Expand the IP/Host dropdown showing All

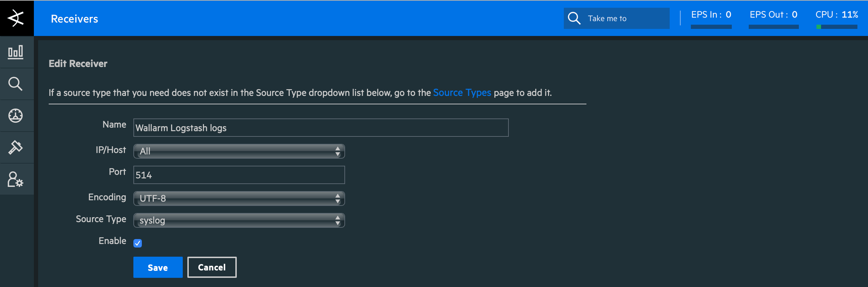239,151
